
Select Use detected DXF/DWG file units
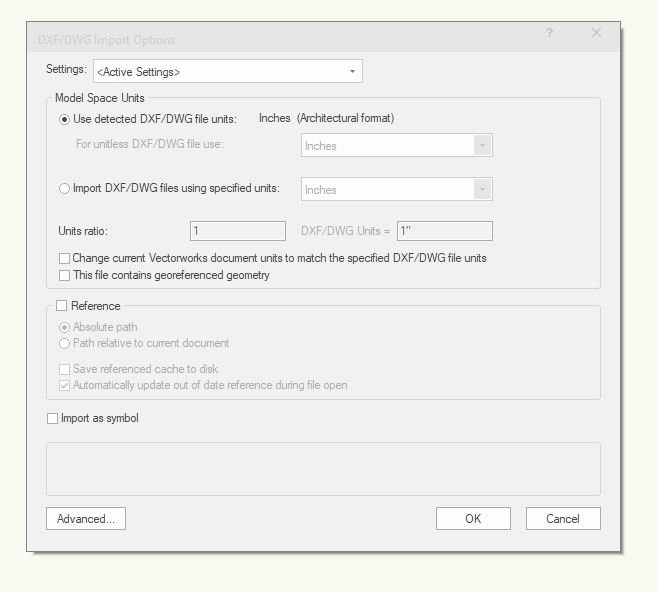tap(65, 119)
